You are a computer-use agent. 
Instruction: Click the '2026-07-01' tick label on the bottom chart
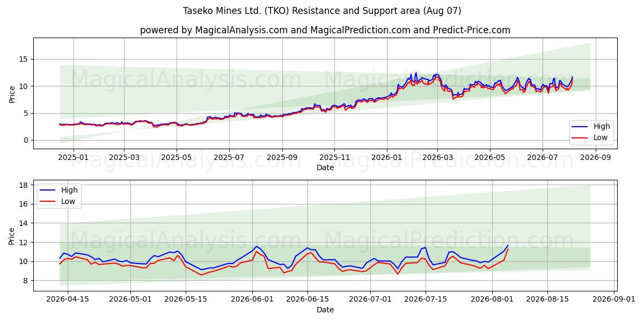(x=371, y=299)
